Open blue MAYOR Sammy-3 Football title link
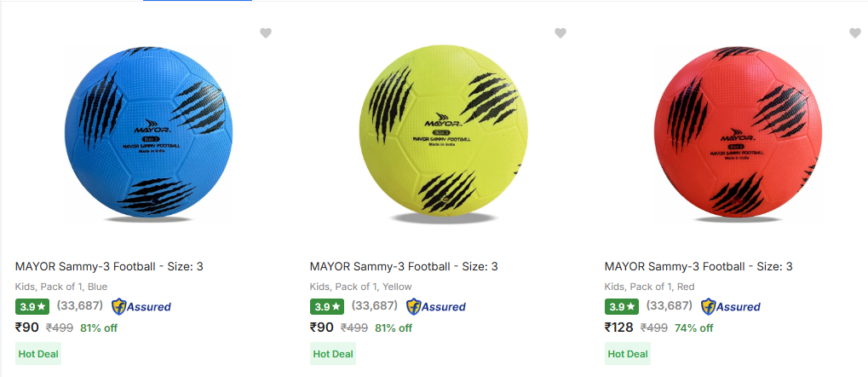The image size is (868, 377). 109,267
